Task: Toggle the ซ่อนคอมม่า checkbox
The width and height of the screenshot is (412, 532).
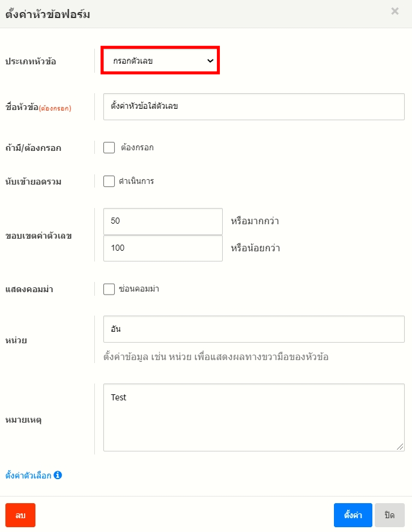Action: point(109,289)
